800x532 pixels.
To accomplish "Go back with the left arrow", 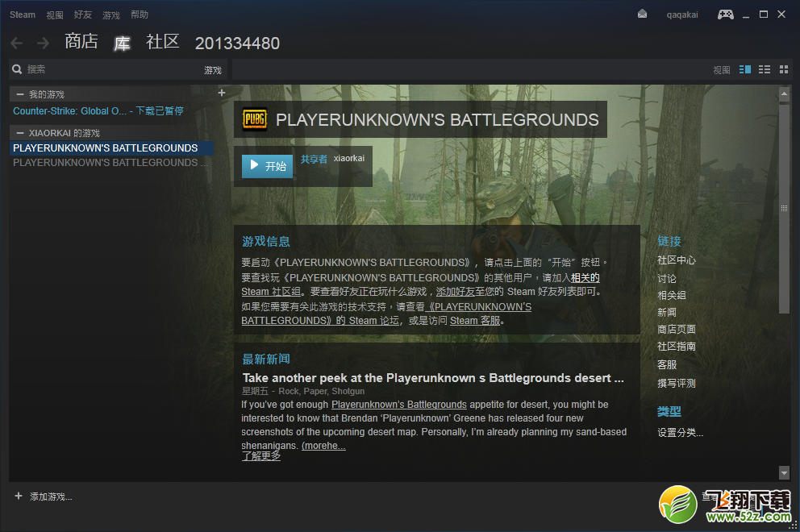I will click(x=17, y=44).
